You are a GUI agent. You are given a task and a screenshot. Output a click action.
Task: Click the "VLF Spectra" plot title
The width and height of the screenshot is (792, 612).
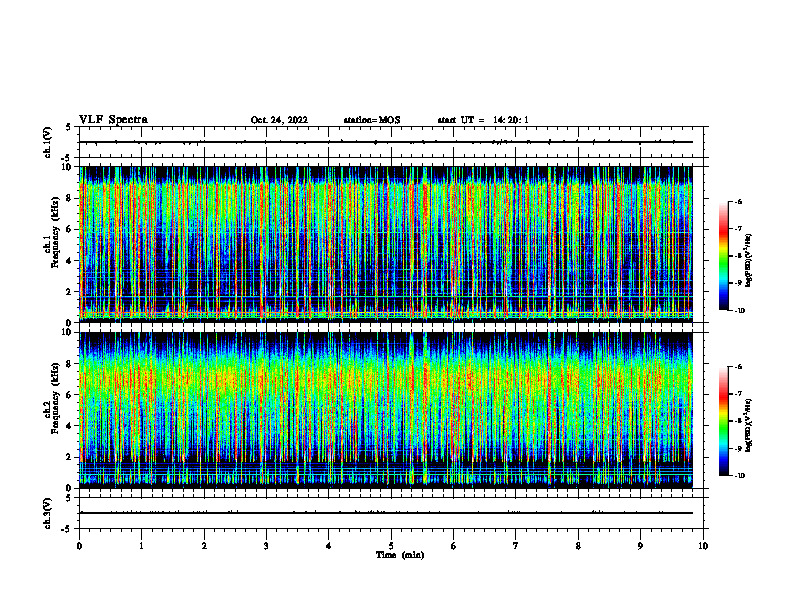[113, 120]
